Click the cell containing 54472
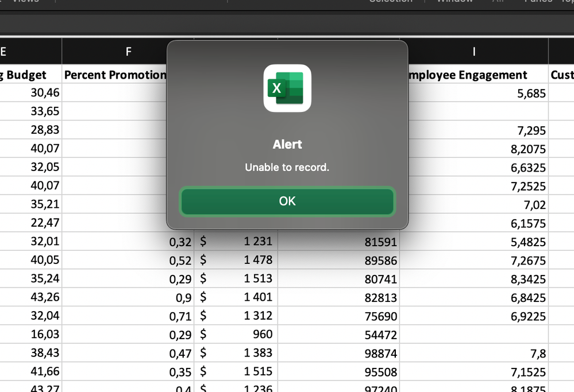 pos(338,334)
